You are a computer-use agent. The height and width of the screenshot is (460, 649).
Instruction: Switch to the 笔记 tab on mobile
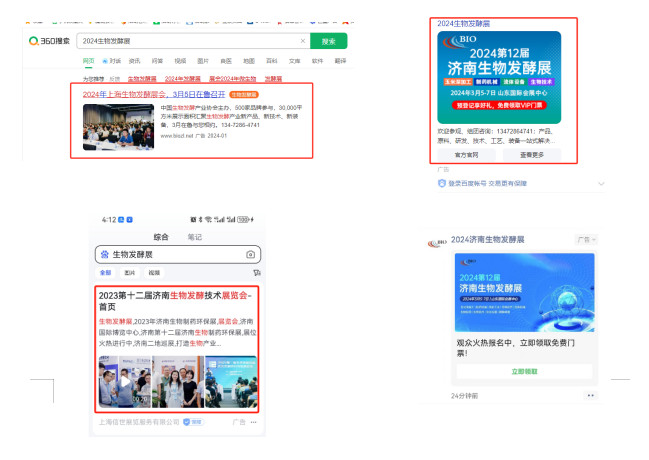[195, 237]
